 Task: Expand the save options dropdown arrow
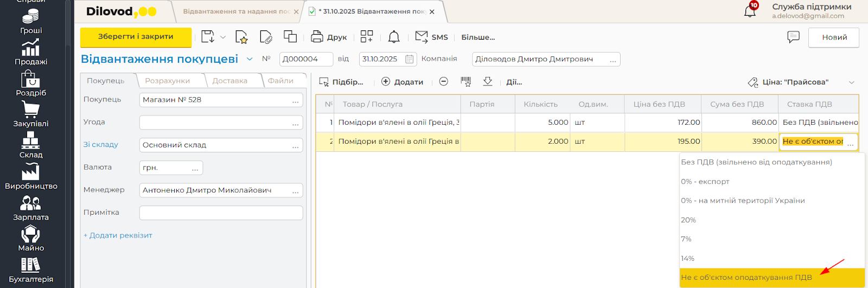click(223, 37)
